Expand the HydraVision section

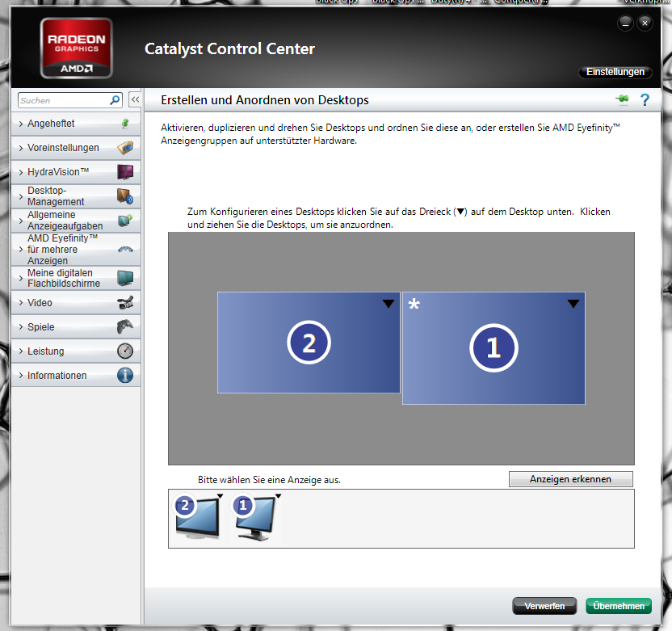(76, 172)
